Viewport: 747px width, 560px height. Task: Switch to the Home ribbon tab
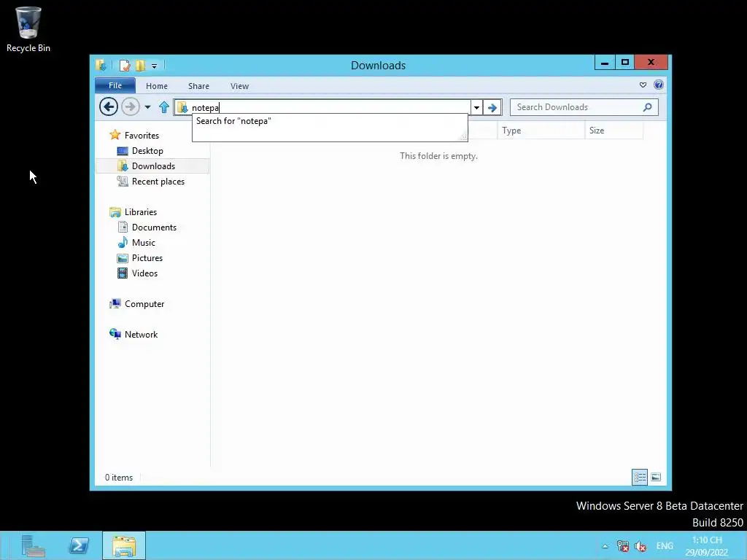[x=157, y=86]
